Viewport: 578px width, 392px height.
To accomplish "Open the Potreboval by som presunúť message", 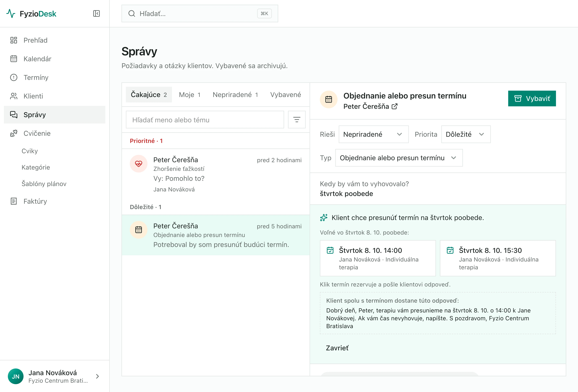I will (216, 235).
